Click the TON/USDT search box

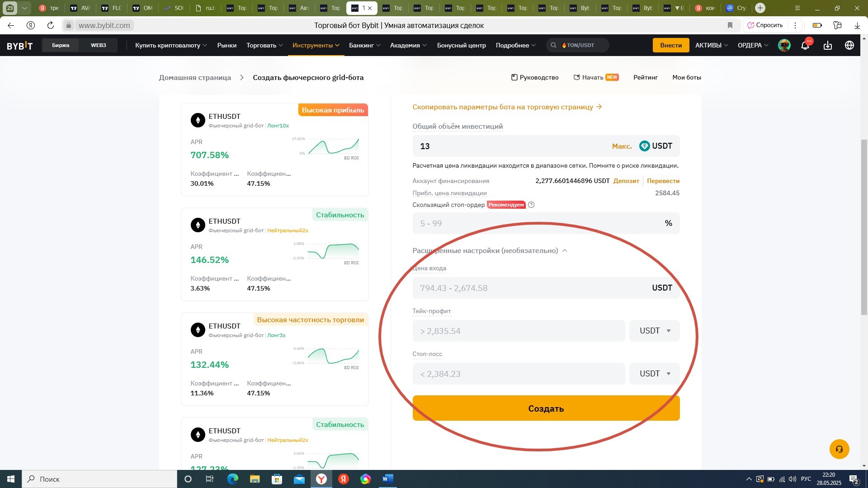click(578, 45)
